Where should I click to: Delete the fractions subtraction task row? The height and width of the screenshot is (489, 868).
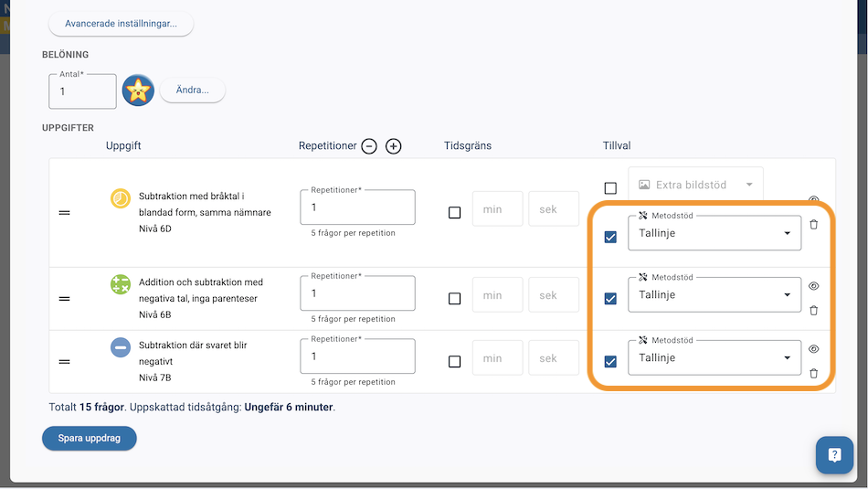tap(814, 224)
